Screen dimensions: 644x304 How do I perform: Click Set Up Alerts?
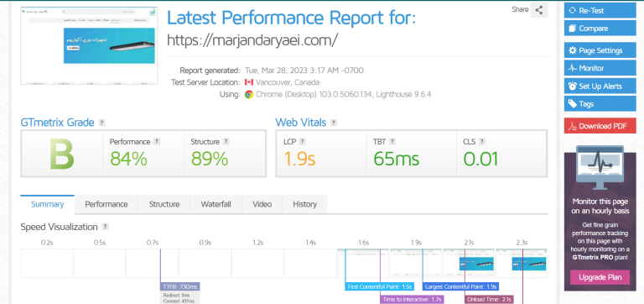600,86
